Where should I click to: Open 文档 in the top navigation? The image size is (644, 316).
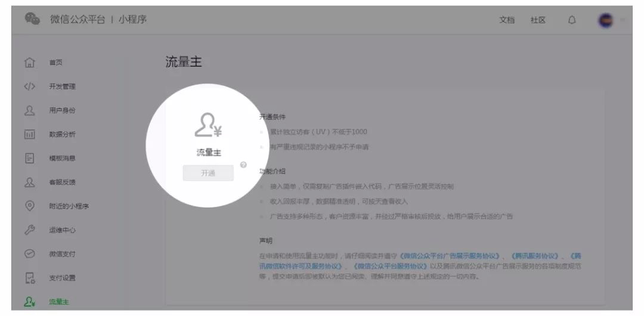[x=507, y=20]
